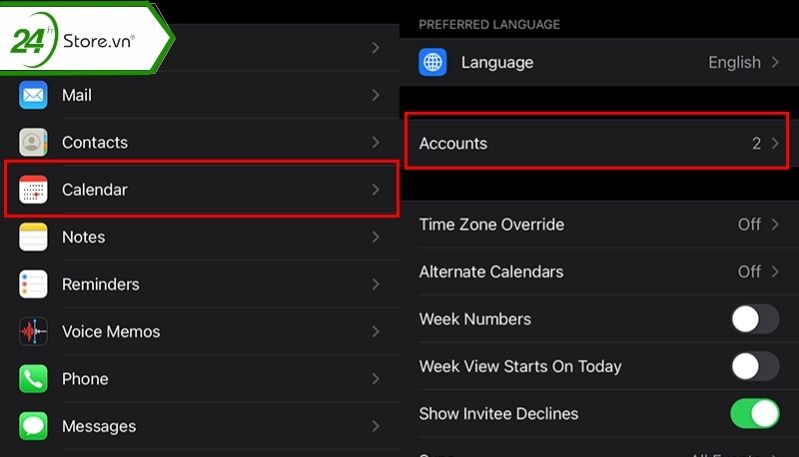Open the Mail settings entry

coord(200,95)
